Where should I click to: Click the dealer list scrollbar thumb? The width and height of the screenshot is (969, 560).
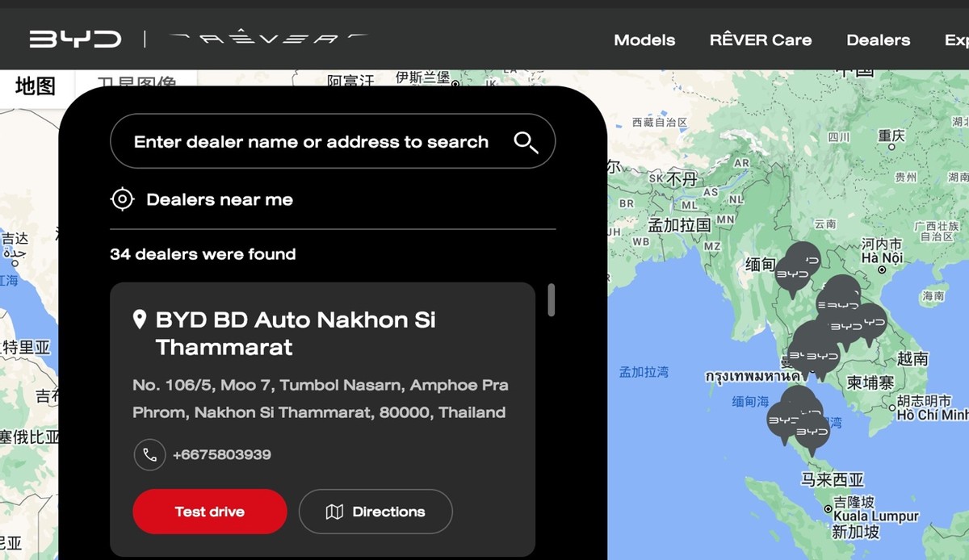[x=552, y=299]
